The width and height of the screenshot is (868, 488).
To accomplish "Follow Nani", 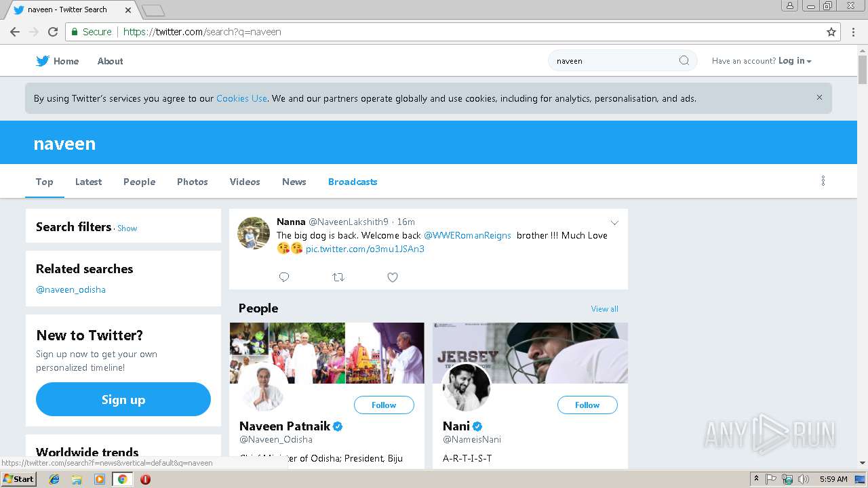I will 587,405.
